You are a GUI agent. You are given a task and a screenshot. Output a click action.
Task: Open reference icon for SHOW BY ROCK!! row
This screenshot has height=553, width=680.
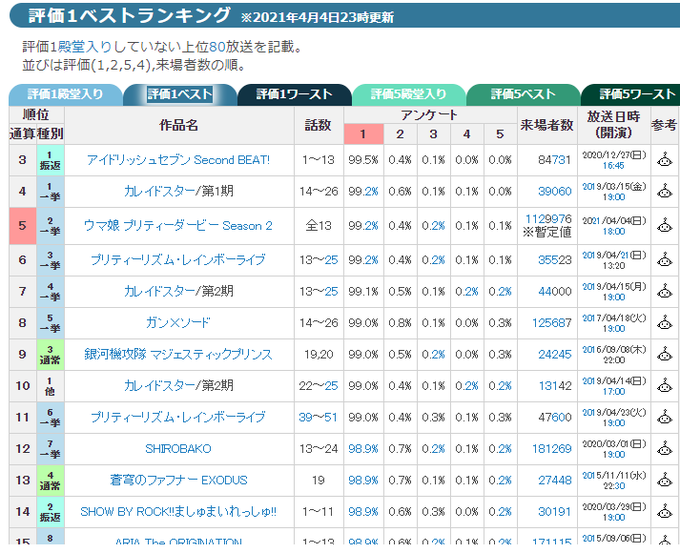click(664, 512)
